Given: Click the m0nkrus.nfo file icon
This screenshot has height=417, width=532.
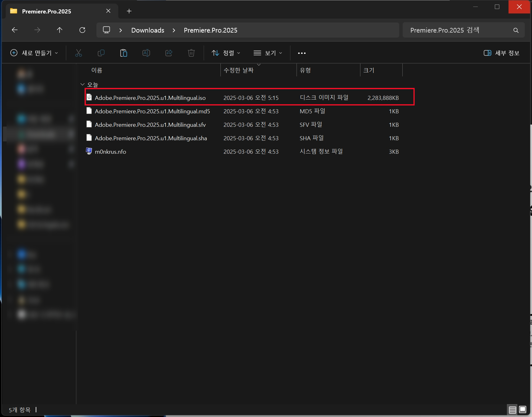Looking at the screenshot, I should click(x=89, y=151).
